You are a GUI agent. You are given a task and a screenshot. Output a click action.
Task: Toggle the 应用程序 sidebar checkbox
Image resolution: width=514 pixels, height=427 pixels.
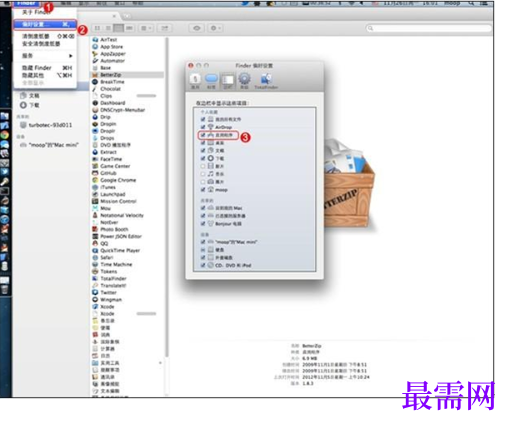point(203,135)
